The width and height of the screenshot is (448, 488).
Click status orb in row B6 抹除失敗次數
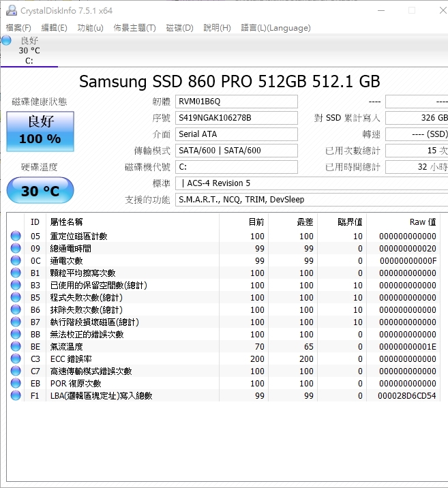tap(16, 309)
